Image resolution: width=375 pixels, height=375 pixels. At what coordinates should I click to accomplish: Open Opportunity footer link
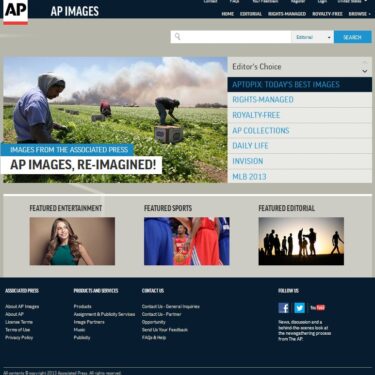pos(154,322)
